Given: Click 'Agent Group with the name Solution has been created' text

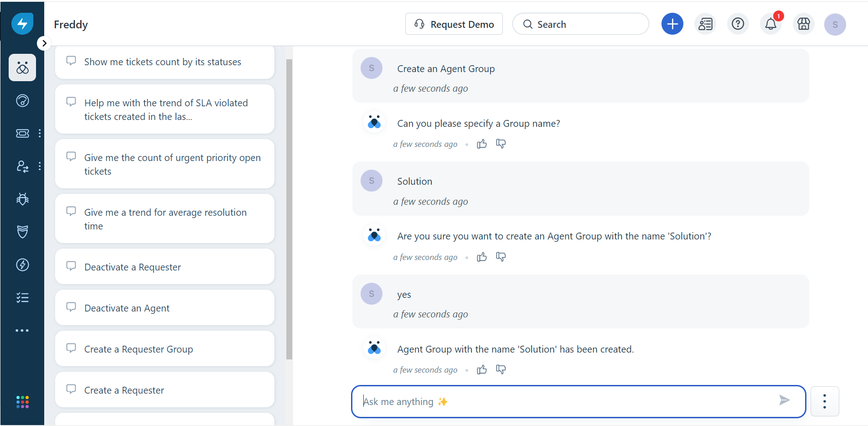Looking at the screenshot, I should (x=516, y=349).
